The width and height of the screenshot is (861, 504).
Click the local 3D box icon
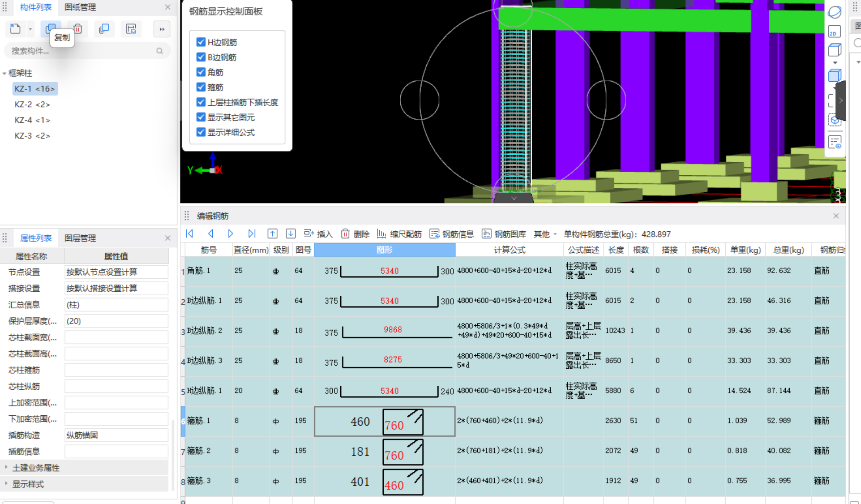click(834, 120)
